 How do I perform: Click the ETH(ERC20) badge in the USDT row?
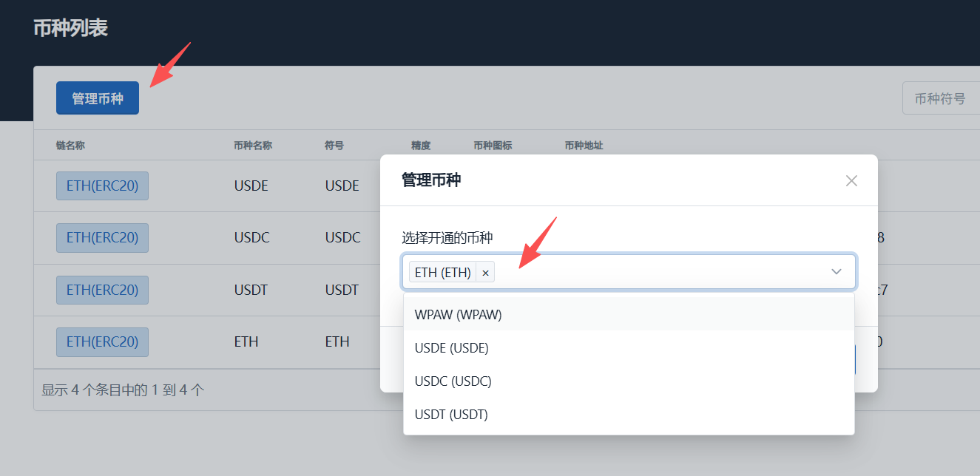click(102, 290)
